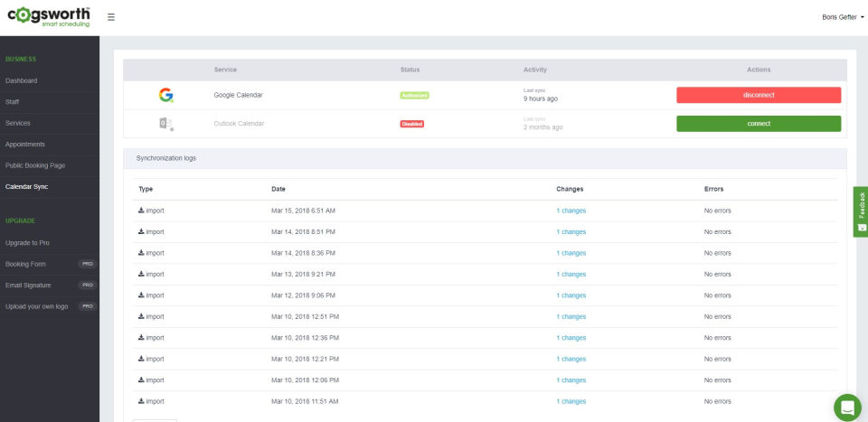
Task: Click the Cogsworth logo
Action: click(x=49, y=16)
